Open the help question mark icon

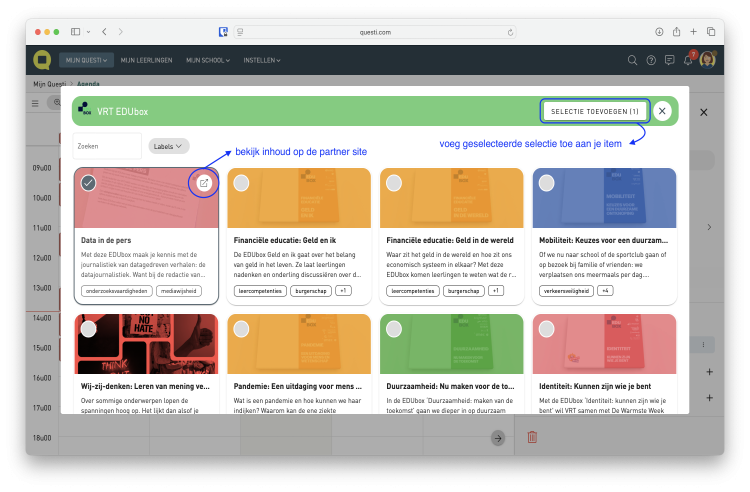(x=651, y=60)
